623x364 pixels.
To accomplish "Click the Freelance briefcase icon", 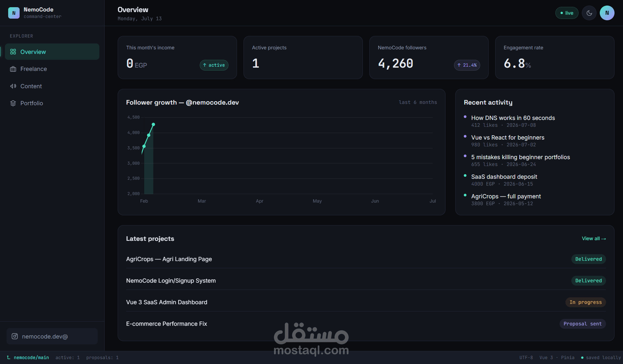I will tap(13, 69).
